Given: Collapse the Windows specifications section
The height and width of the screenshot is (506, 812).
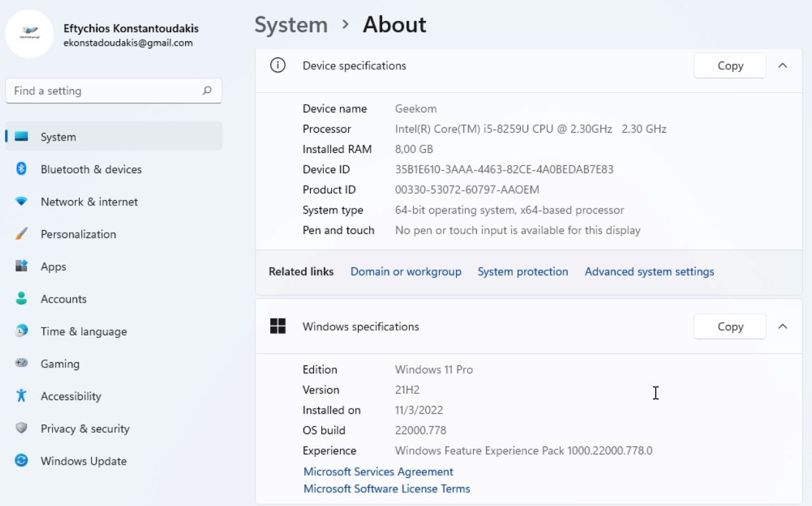Looking at the screenshot, I should click(783, 326).
